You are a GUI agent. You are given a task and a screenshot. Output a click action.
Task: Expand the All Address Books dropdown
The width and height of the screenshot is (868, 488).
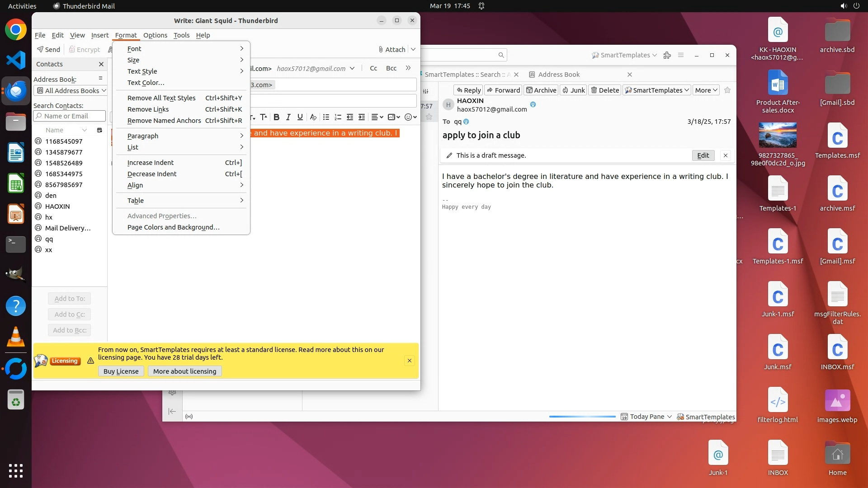coord(71,90)
